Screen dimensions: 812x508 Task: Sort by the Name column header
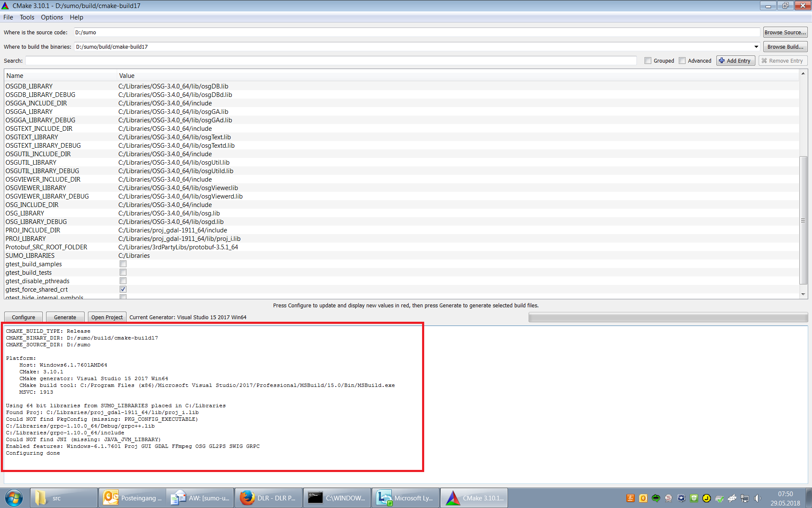[x=60, y=76]
